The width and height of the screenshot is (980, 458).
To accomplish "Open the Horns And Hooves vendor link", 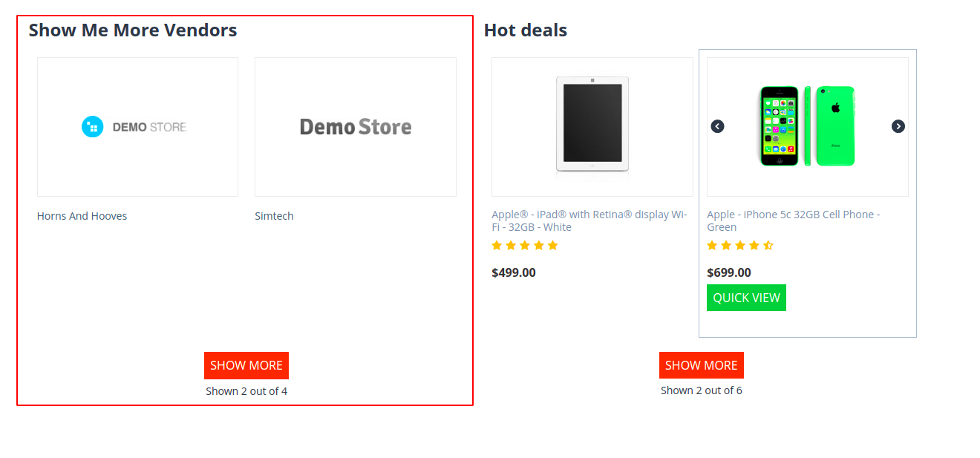I will 82,216.
